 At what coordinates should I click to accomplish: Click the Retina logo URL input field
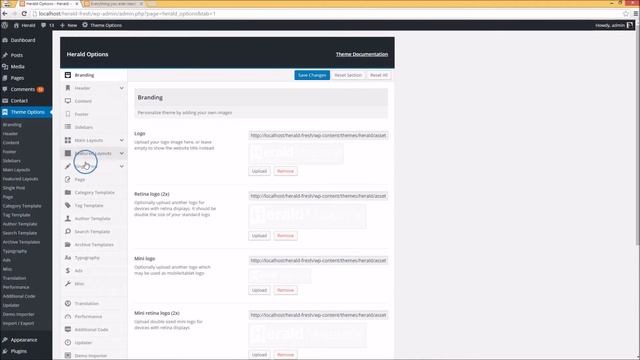pos(318,196)
